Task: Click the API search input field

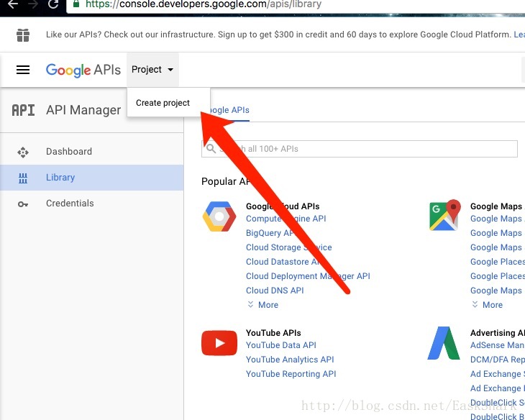Action: (x=360, y=149)
